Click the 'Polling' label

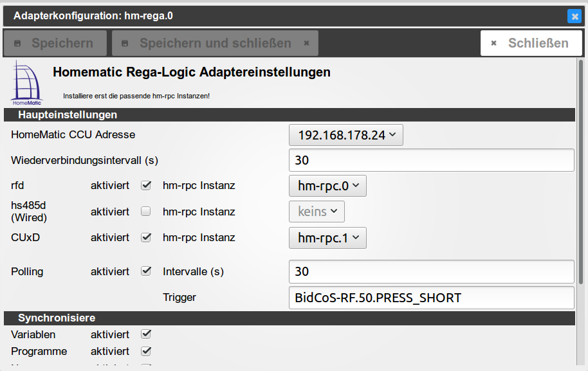tap(27, 272)
